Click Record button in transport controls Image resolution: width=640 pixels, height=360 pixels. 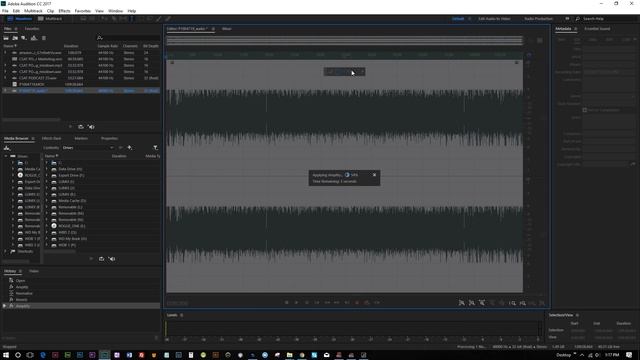[x=357, y=303]
